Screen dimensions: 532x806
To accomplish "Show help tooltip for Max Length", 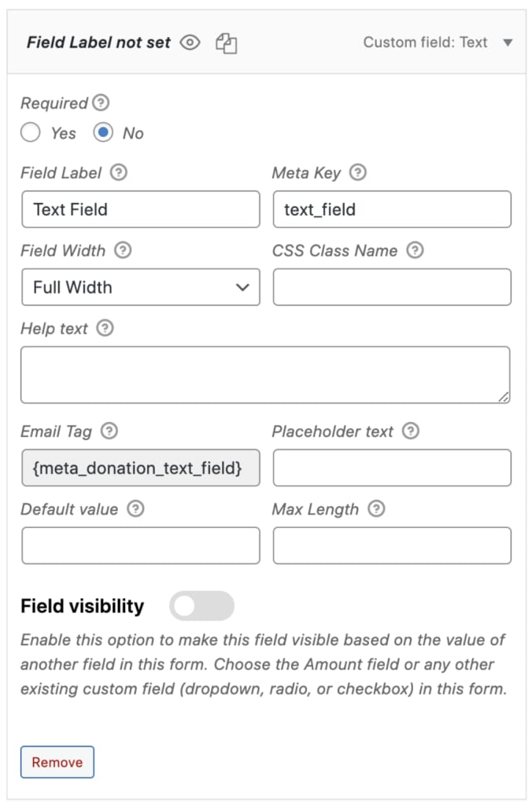I will click(x=376, y=509).
